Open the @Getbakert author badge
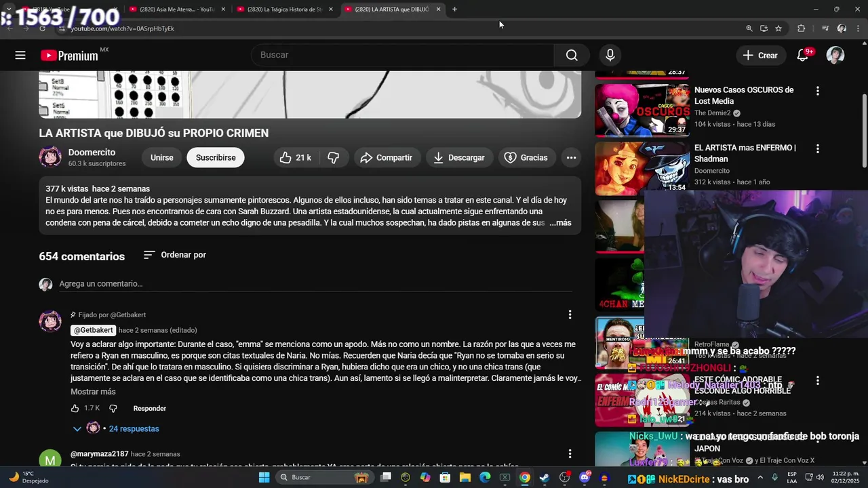 pos(94,330)
